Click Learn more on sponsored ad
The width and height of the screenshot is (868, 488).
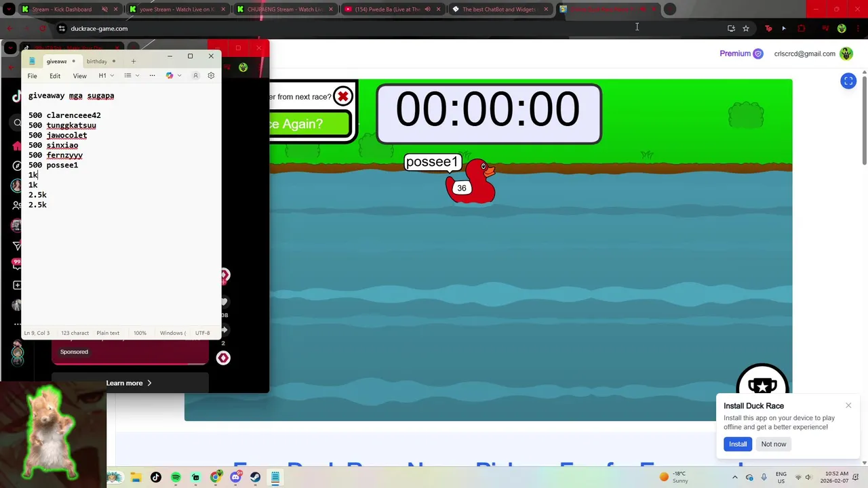(129, 383)
